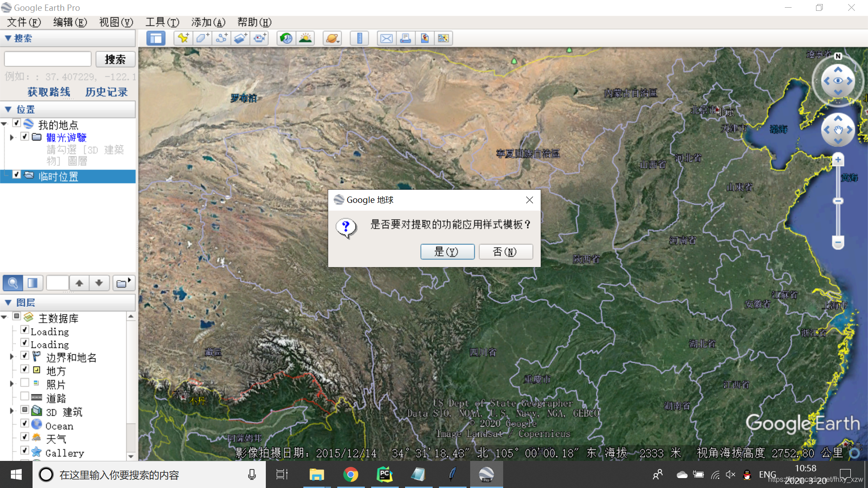Open the 文件(F) menu

[24, 22]
